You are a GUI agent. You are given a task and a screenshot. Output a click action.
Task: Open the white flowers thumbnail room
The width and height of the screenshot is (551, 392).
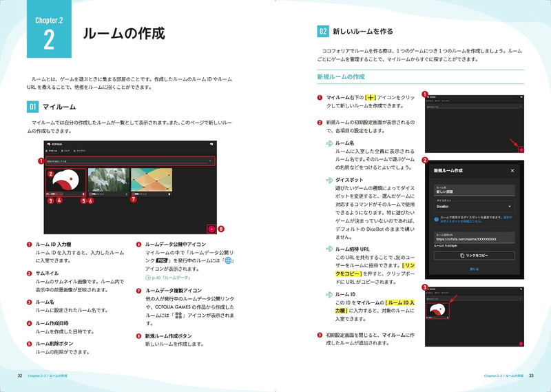point(109,180)
